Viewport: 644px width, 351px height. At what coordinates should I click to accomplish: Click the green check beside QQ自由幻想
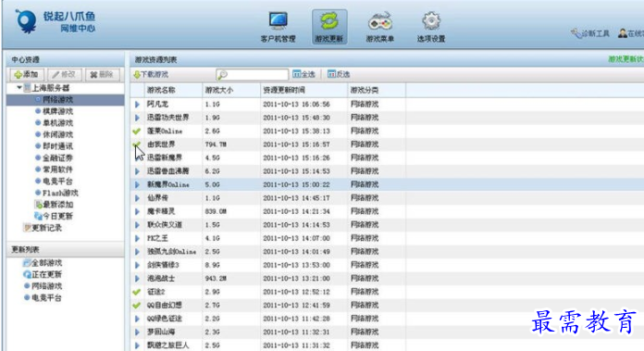(137, 305)
